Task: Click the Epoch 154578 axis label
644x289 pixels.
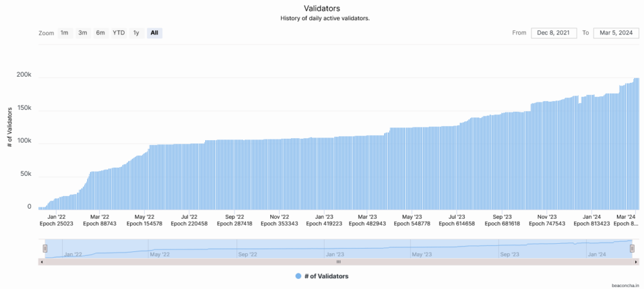Action: [x=145, y=224]
